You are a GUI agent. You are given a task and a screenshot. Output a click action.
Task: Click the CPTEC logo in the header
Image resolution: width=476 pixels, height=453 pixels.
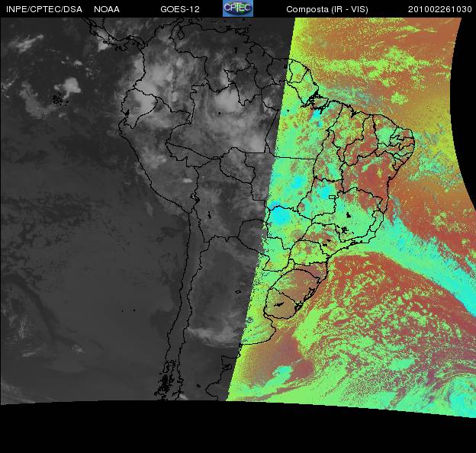[238, 8]
